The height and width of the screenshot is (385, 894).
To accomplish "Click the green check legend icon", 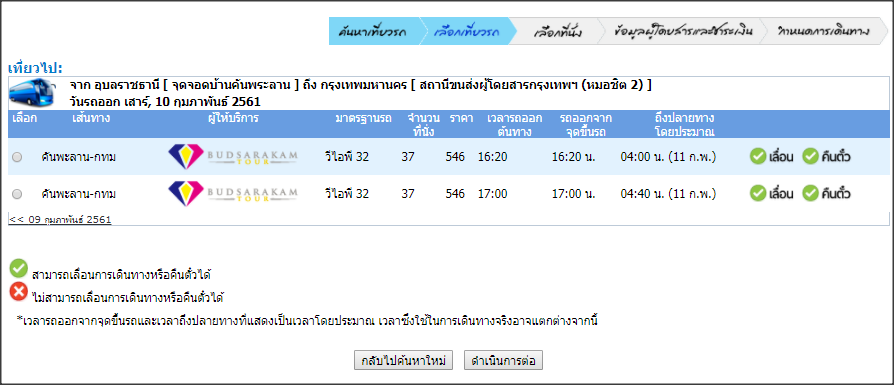I will pos(19,268).
